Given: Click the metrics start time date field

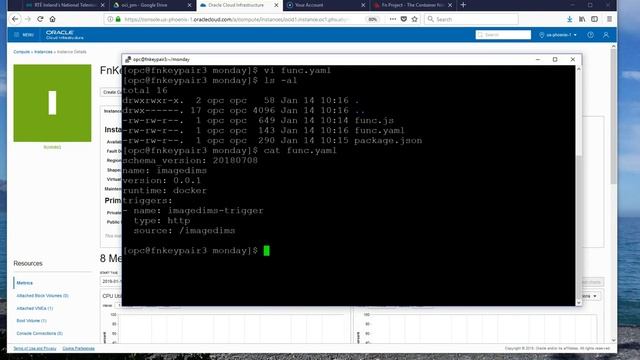Looking at the screenshot, I should point(111,282).
